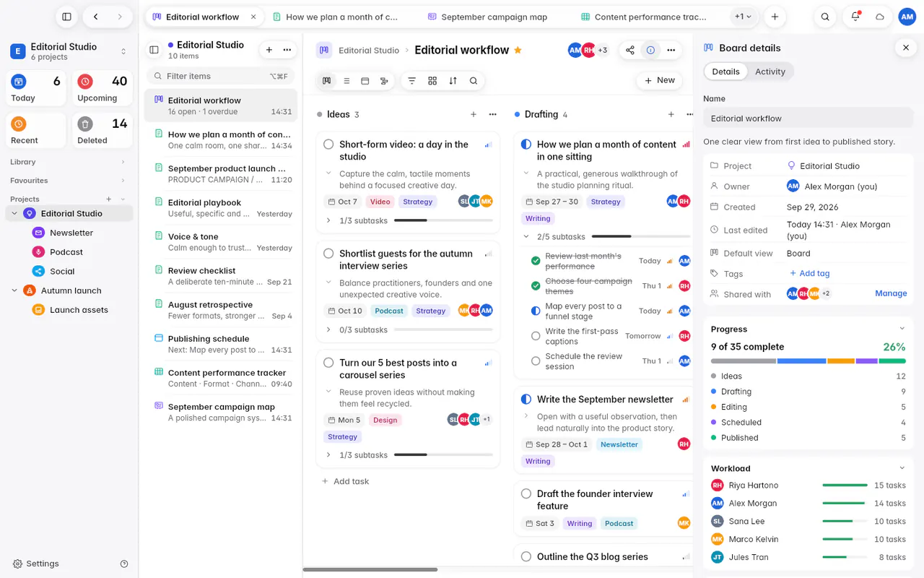924x578 pixels.
Task: Click Add task under Ideas column
Action: pyautogui.click(x=345, y=481)
